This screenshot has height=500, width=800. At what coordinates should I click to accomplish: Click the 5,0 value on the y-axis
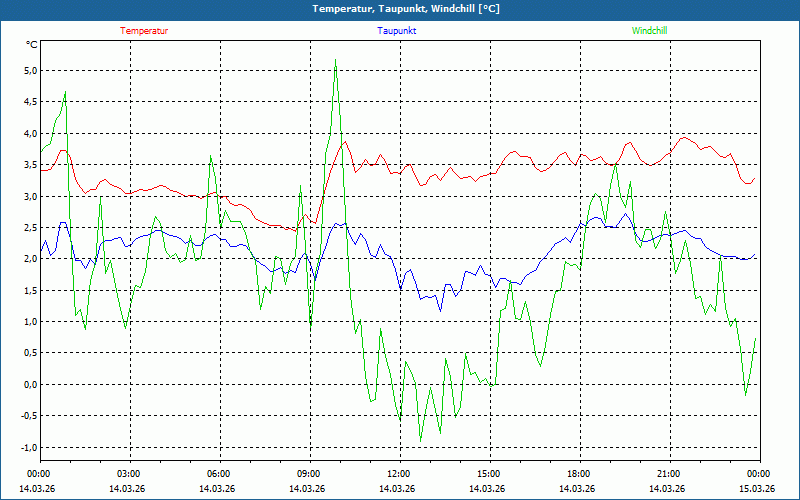tap(29, 71)
